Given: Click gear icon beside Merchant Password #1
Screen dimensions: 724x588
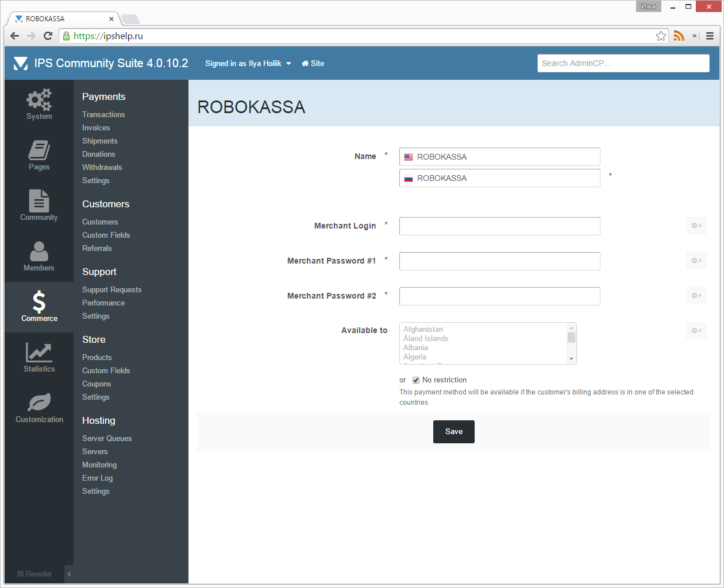Looking at the screenshot, I should (x=696, y=261).
